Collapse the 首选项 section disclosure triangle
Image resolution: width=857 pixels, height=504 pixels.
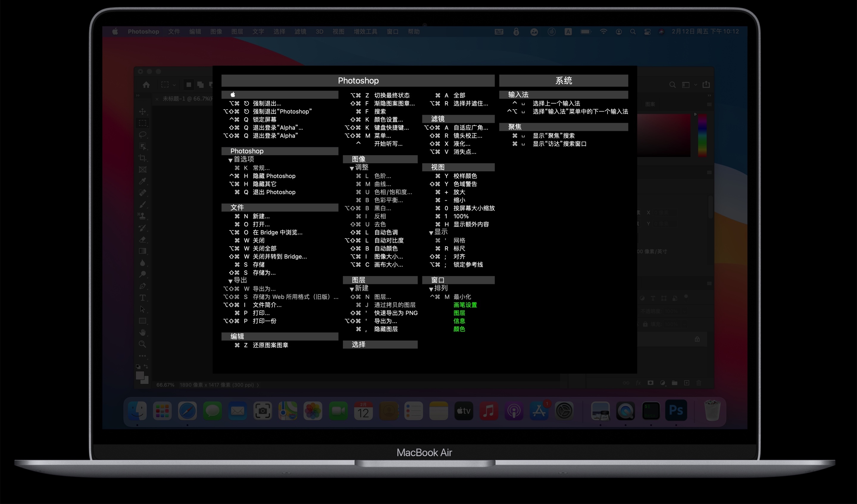(x=230, y=160)
